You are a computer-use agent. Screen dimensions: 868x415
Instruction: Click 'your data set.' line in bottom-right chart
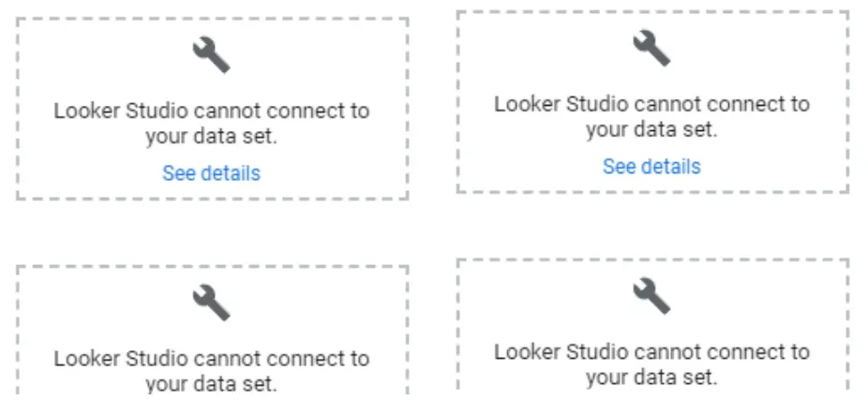pyautogui.click(x=651, y=378)
